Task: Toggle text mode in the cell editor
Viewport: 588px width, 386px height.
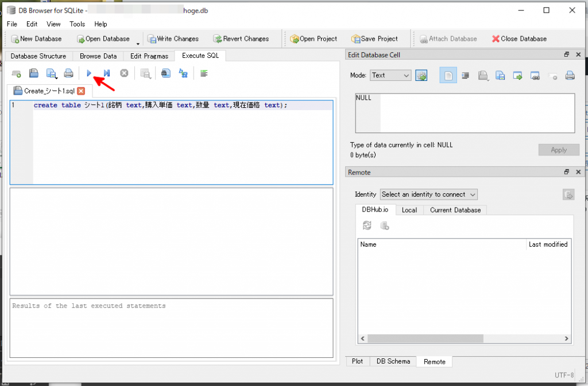Action: point(448,75)
